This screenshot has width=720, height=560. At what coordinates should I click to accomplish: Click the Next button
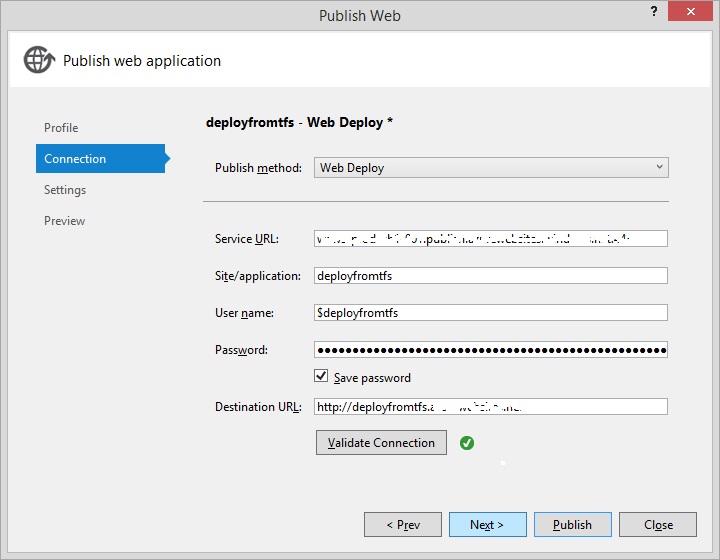(x=487, y=524)
